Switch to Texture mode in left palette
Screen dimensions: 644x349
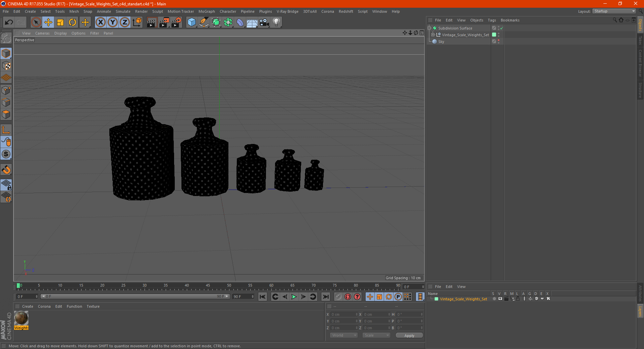[x=6, y=66]
